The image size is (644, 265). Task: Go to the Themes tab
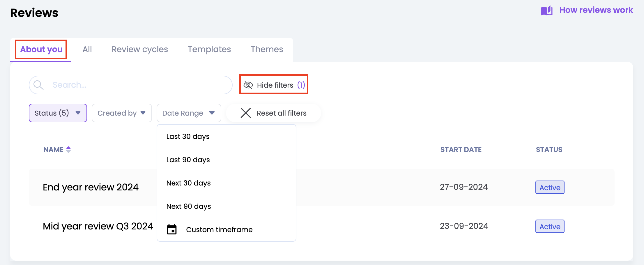(267, 49)
